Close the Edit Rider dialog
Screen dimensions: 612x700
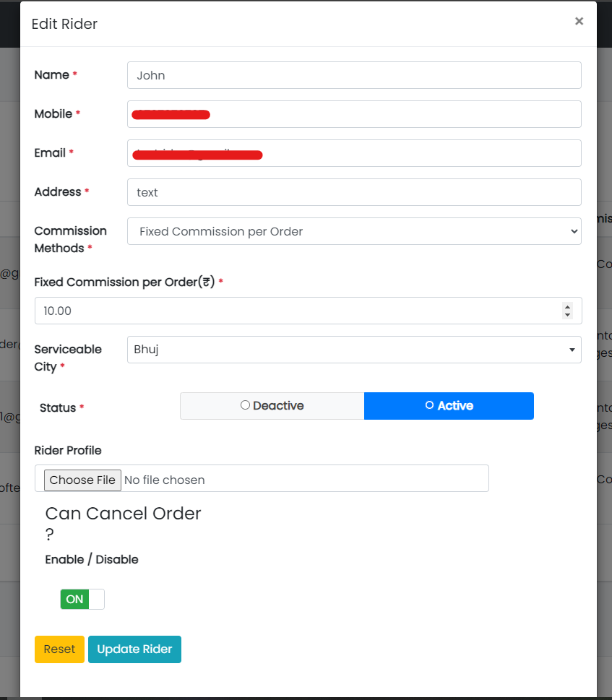pyautogui.click(x=579, y=22)
